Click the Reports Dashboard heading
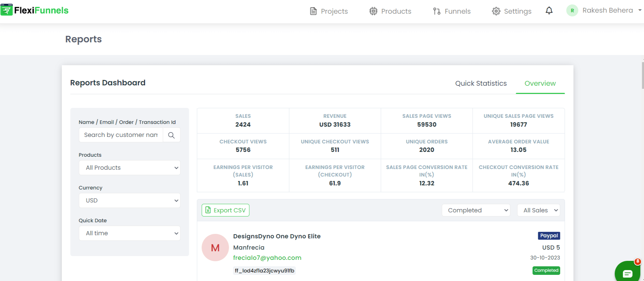Viewport: 644px width, 281px height. (x=108, y=83)
